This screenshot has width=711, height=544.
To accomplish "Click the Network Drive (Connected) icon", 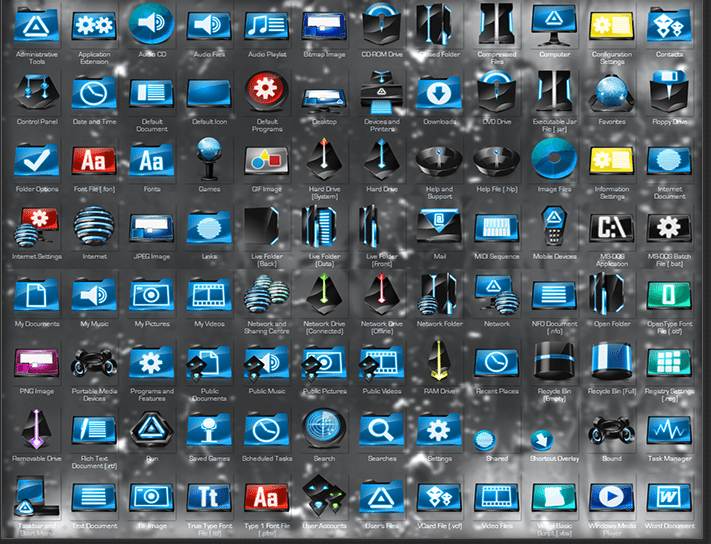I will 324,294.
